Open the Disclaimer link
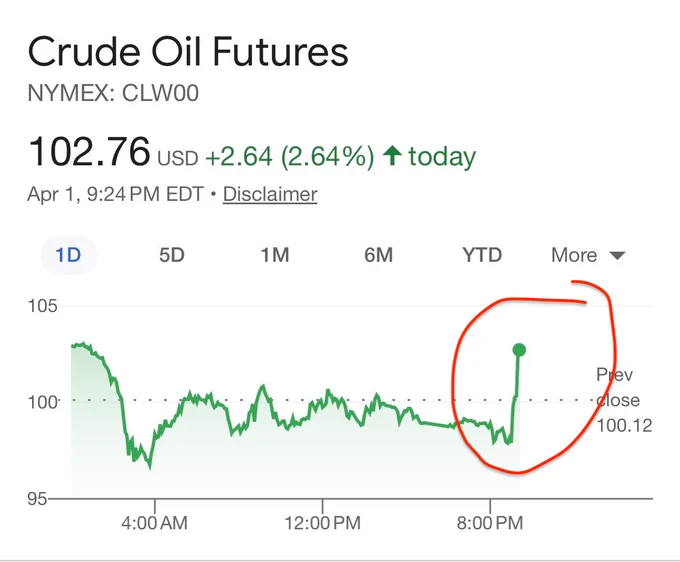This screenshot has height=562, width=680. coord(270,194)
